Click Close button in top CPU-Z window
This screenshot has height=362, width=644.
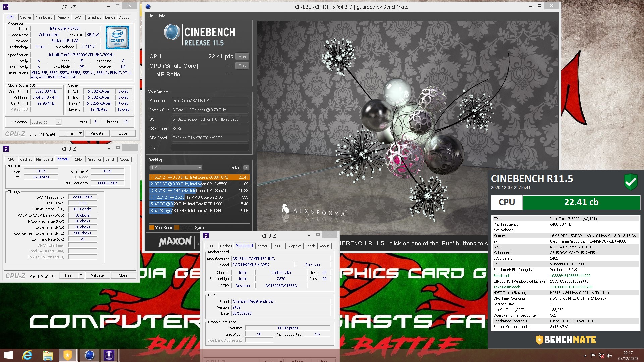tap(123, 133)
